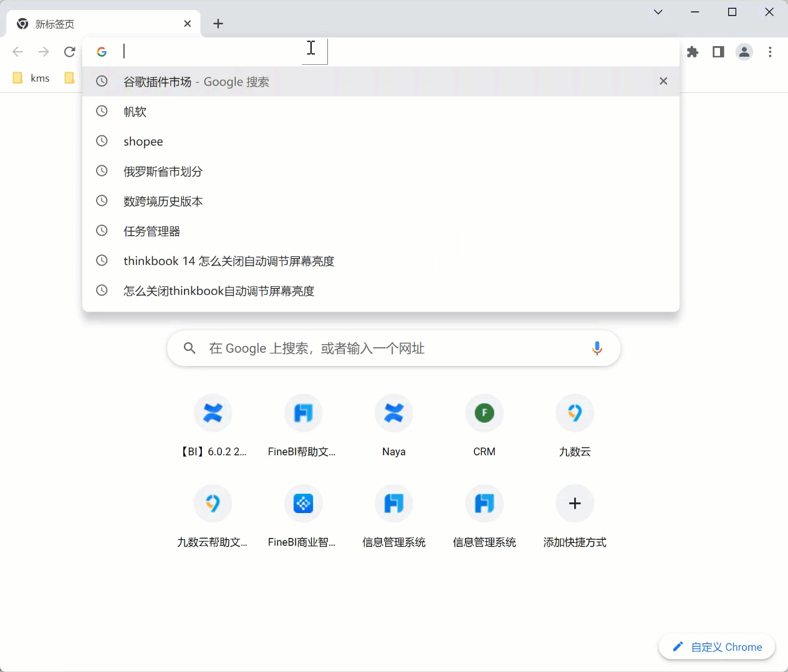
Task: Open the 九数云帮助文 shortcut
Action: coord(213,517)
